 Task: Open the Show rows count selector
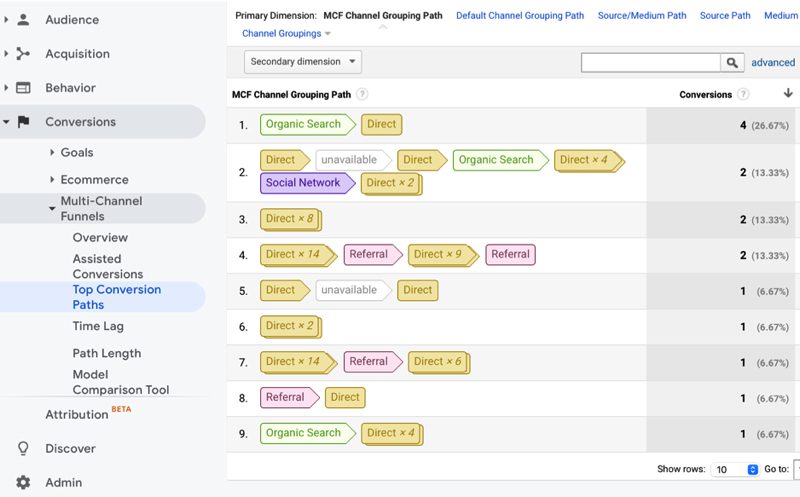(738, 469)
